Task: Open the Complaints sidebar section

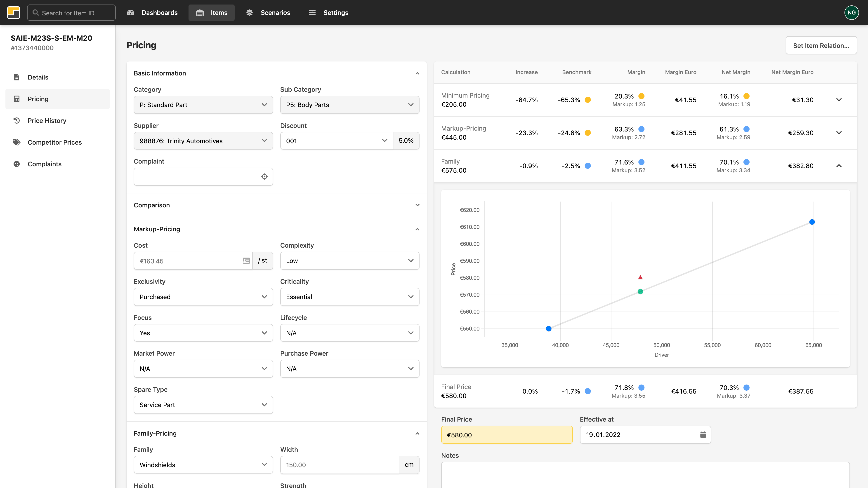Action: point(45,164)
